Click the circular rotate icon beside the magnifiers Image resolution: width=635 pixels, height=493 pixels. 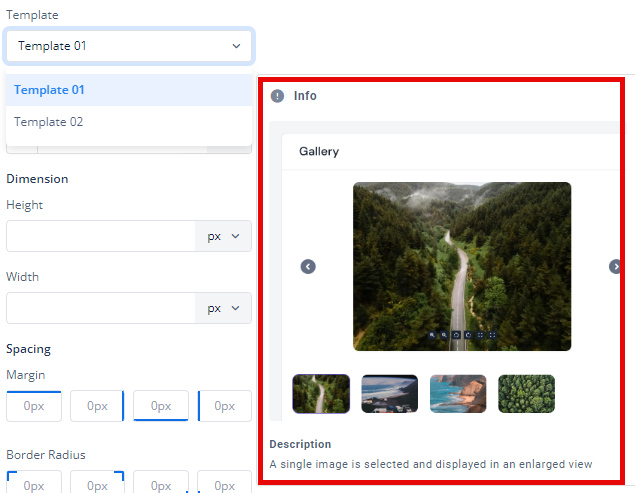tap(456, 335)
